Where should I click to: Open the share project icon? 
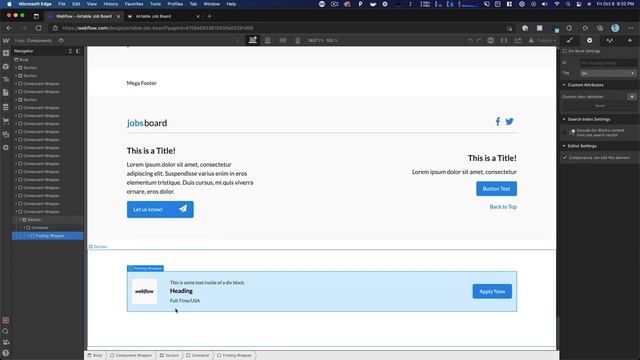[518, 40]
